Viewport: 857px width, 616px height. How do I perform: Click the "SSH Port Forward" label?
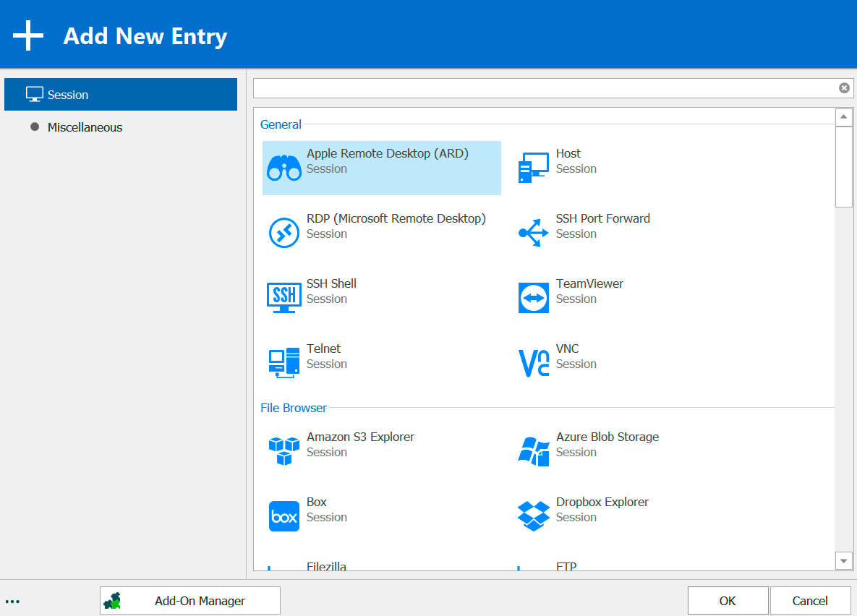tap(603, 218)
